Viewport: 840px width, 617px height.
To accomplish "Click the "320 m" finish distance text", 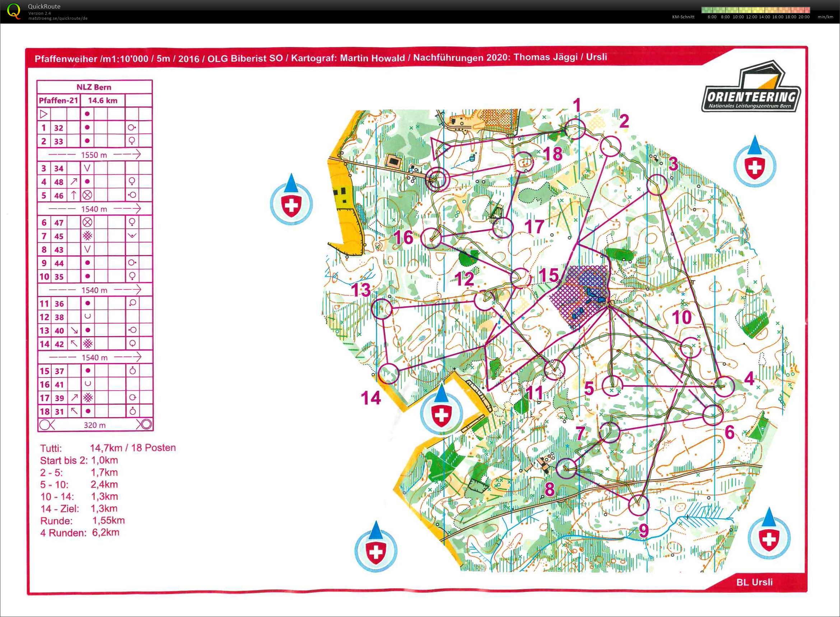I will (94, 425).
